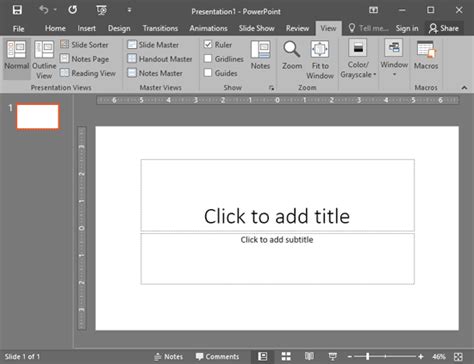The width and height of the screenshot is (474, 364).
Task: Click Normal view icon in status bar
Action: pyautogui.click(x=263, y=357)
